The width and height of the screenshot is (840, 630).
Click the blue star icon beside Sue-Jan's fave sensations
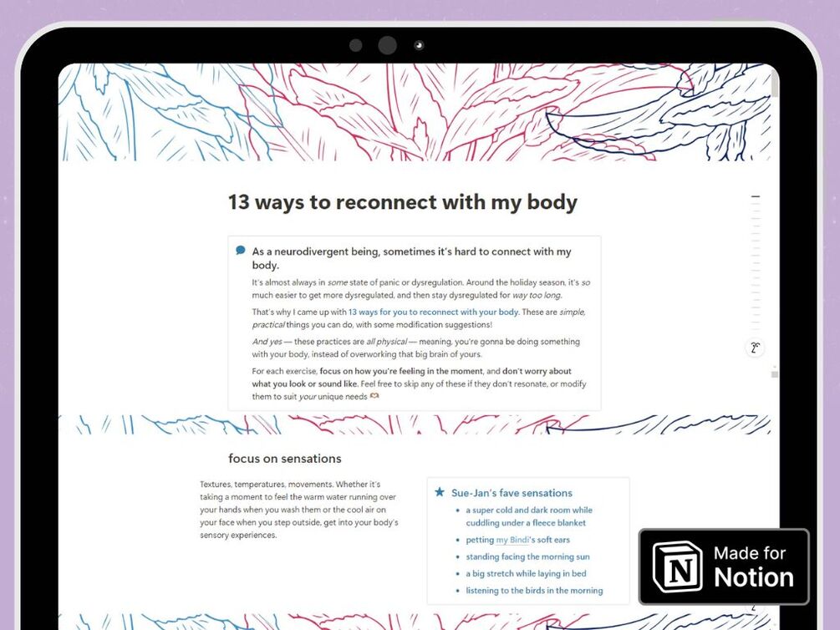440,492
